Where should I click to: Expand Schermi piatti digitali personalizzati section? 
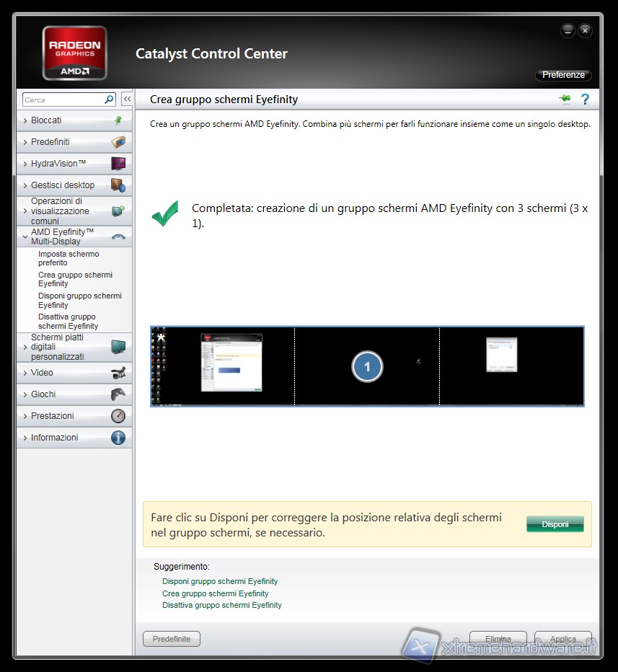(x=26, y=347)
